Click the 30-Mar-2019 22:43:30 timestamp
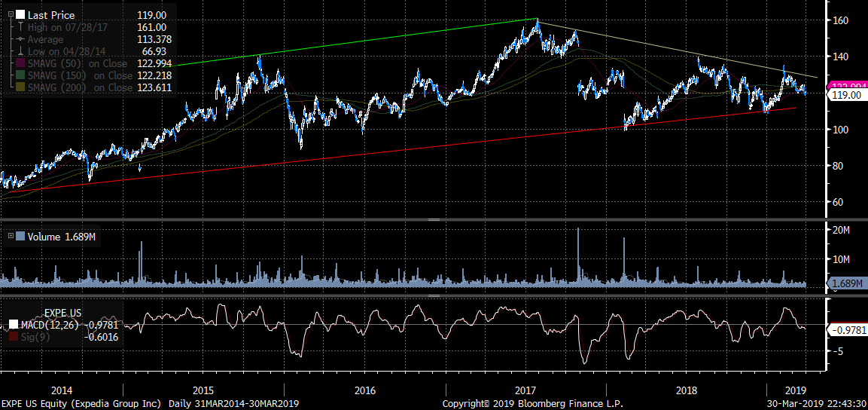This screenshot has height=410, width=868. point(816,404)
